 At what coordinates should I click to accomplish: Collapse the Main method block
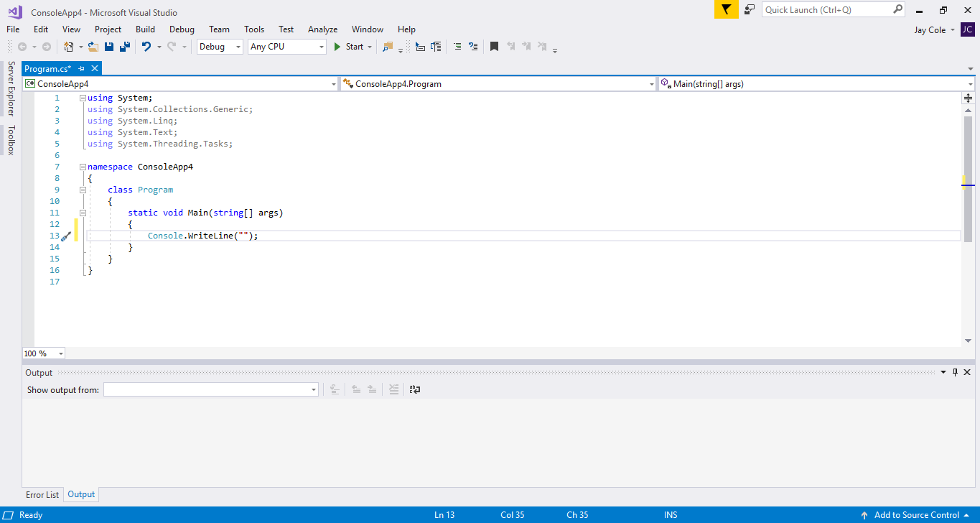tap(83, 213)
